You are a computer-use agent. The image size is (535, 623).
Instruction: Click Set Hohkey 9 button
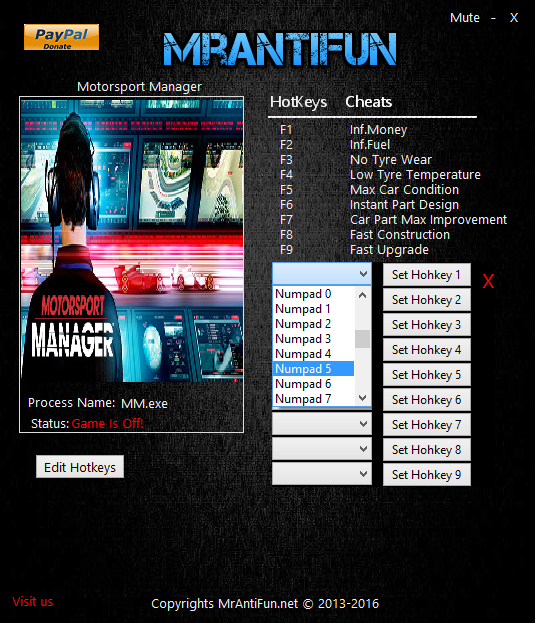(x=427, y=475)
